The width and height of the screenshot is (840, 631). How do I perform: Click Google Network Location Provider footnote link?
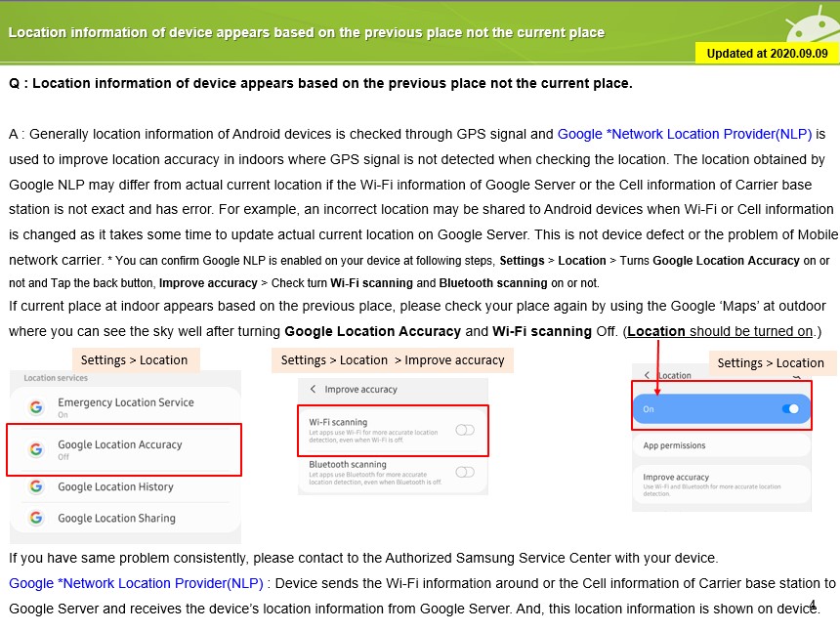pos(136,583)
